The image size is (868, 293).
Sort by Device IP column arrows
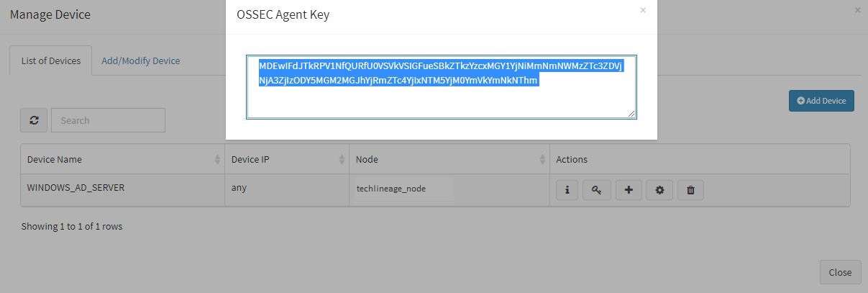342,159
